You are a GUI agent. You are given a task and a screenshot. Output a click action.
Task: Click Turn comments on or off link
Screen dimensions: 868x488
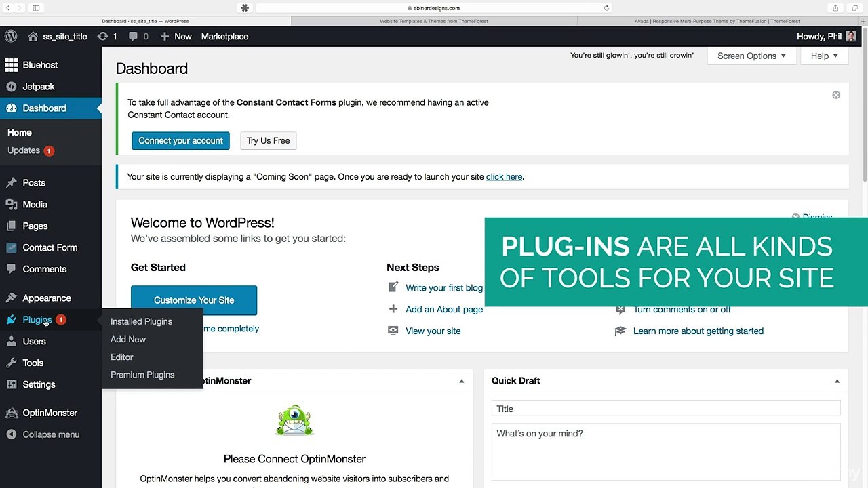[x=682, y=310]
